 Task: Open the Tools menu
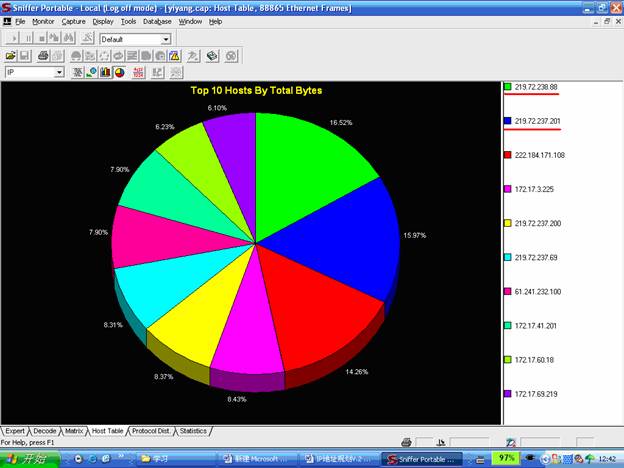click(128, 21)
